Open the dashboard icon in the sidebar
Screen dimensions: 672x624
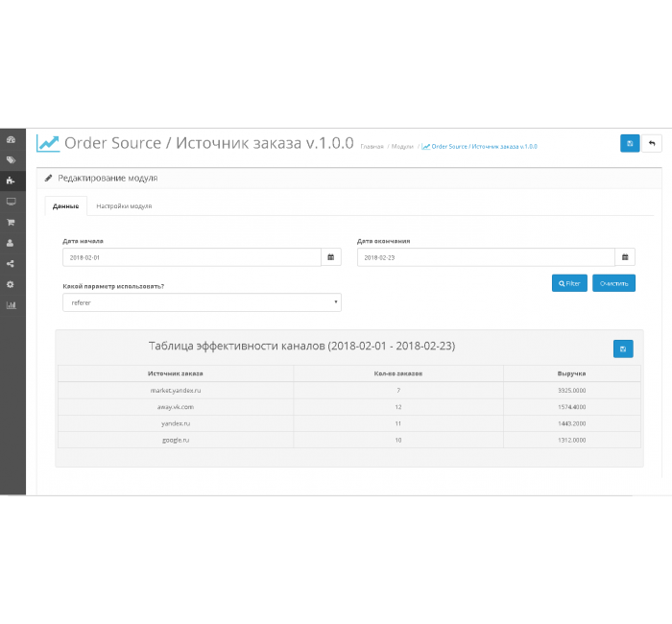coord(12,140)
